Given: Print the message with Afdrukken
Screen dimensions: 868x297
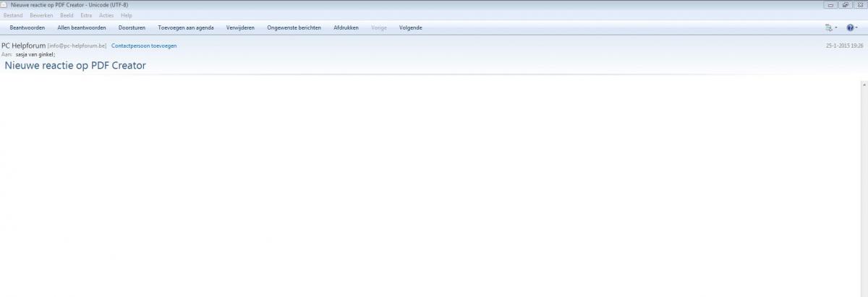Looking at the screenshot, I should pyautogui.click(x=346, y=27).
